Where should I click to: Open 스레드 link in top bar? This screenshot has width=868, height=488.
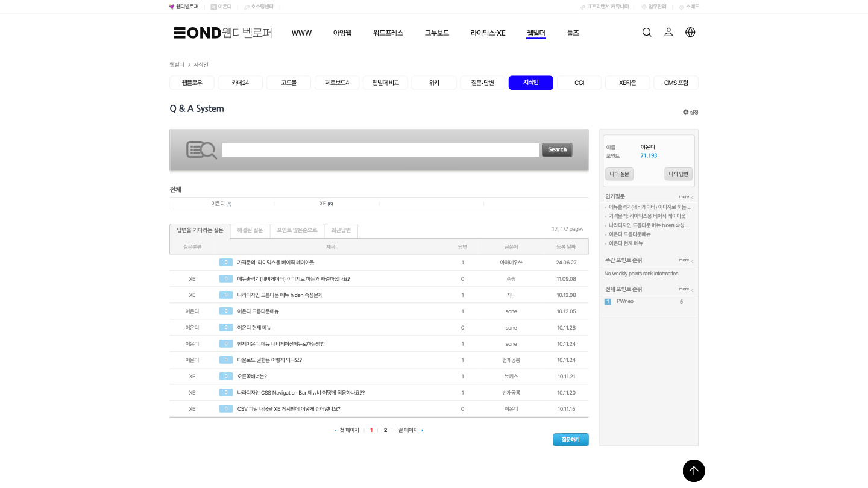pyautogui.click(x=689, y=7)
